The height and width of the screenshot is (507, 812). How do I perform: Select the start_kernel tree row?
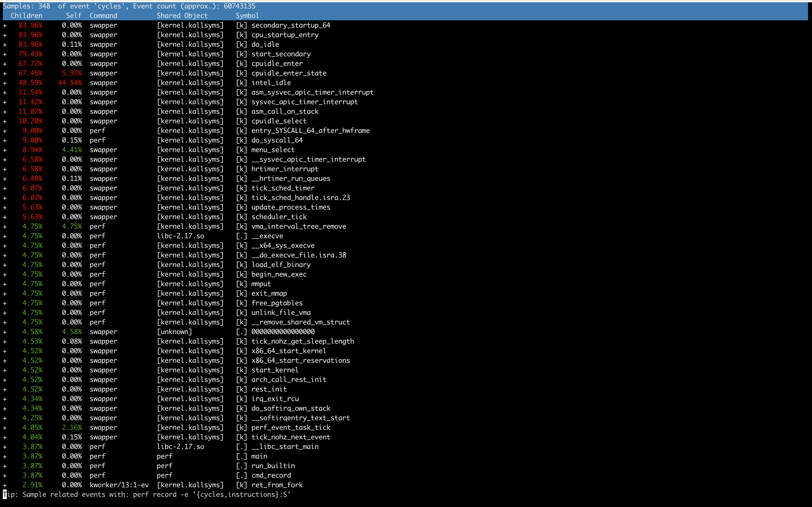pos(275,370)
